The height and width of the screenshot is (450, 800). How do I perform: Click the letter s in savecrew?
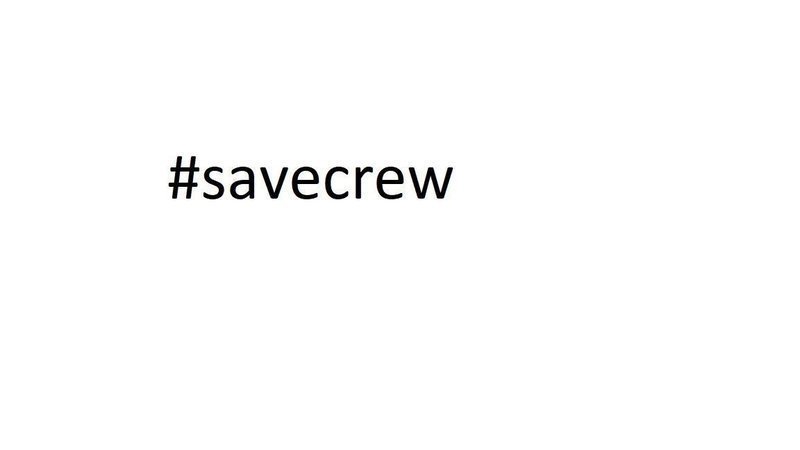[214, 183]
